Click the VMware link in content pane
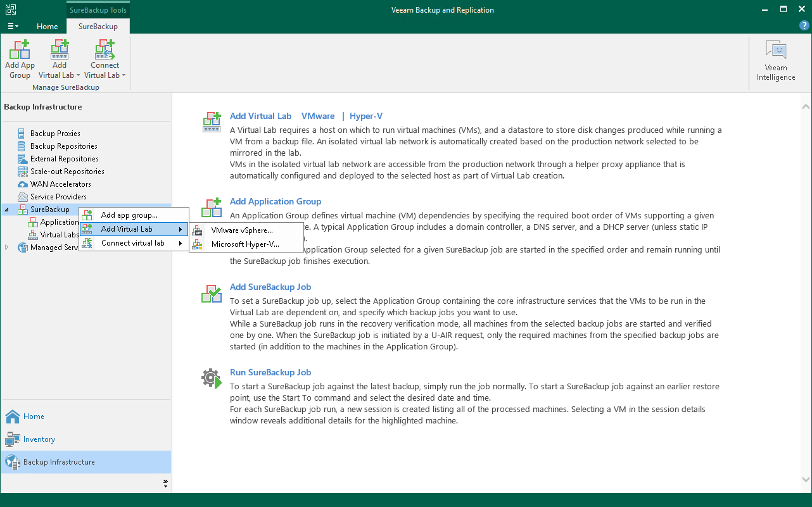The image size is (812, 507). [x=318, y=116]
